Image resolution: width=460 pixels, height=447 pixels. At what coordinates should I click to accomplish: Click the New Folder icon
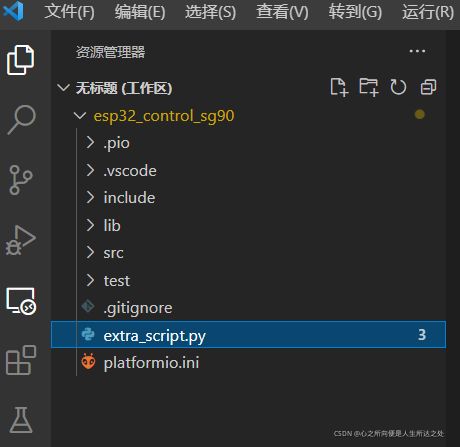(x=369, y=87)
